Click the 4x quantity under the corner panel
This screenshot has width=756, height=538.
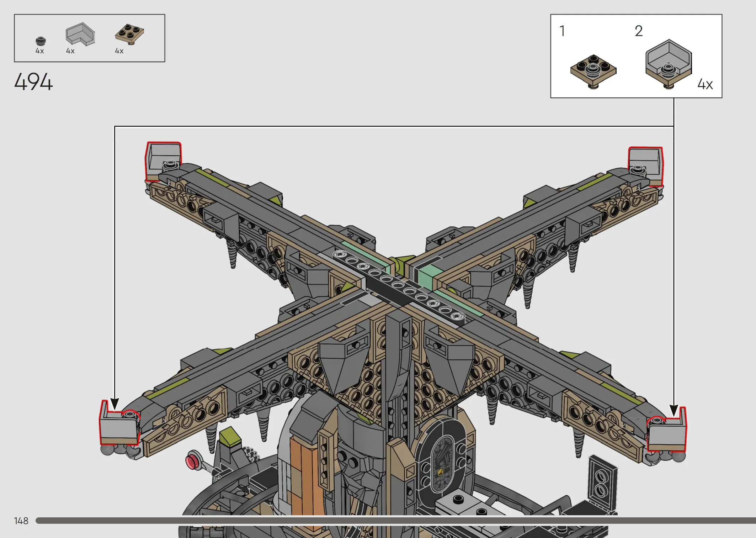coord(70,51)
